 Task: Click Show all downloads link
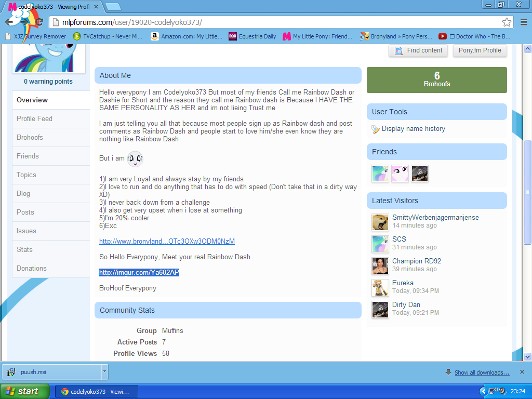482,373
